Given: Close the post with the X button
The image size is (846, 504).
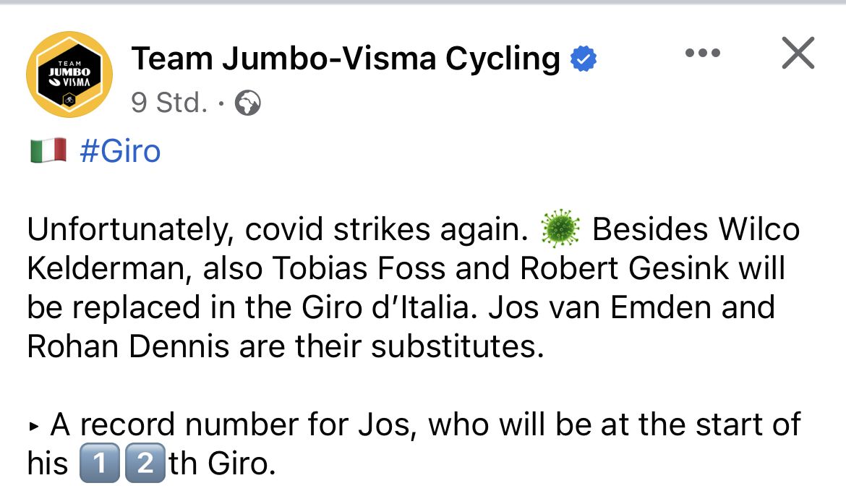Looking at the screenshot, I should (798, 54).
